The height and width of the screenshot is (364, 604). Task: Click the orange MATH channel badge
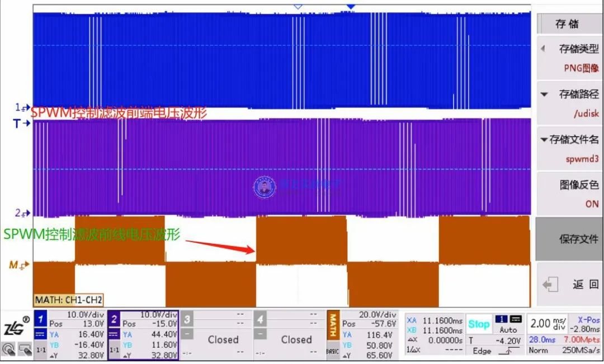point(333,325)
